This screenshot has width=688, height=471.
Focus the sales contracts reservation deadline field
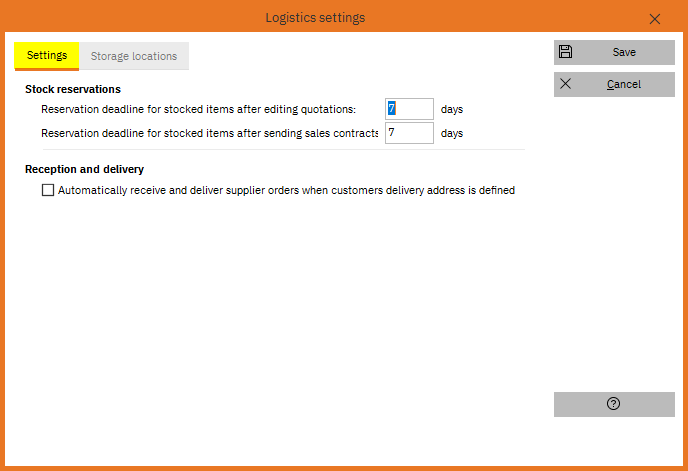coord(409,133)
